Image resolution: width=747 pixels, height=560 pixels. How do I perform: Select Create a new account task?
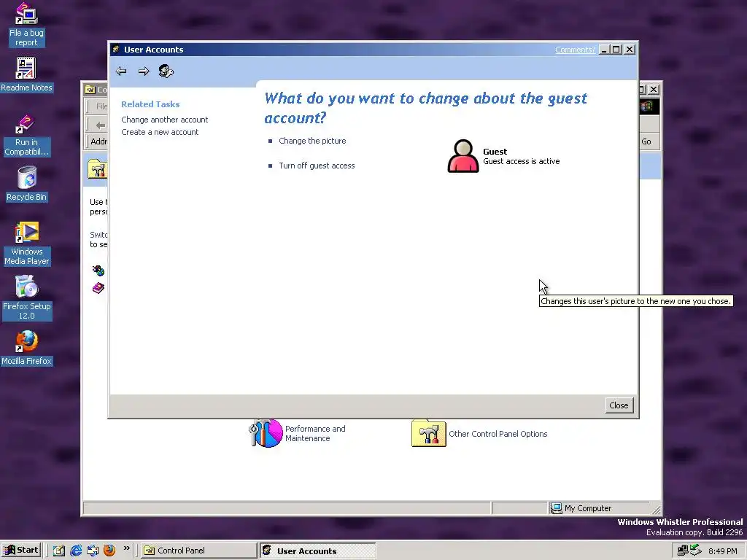(x=160, y=132)
